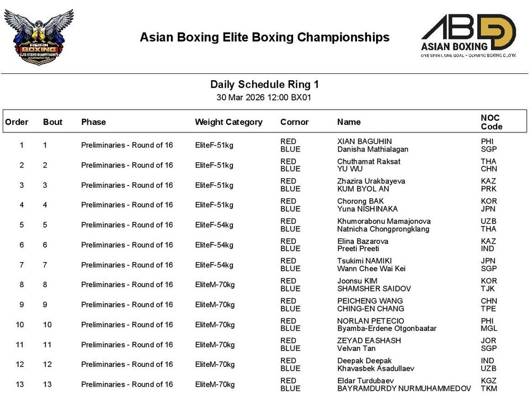Click the Order column header
The image size is (532, 402).
[17, 122]
